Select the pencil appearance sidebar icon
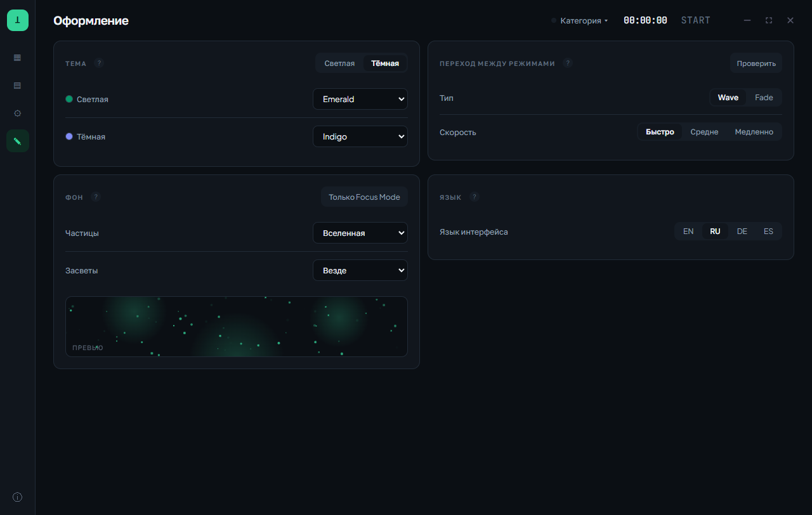Image resolution: width=812 pixels, height=515 pixels. (17, 141)
